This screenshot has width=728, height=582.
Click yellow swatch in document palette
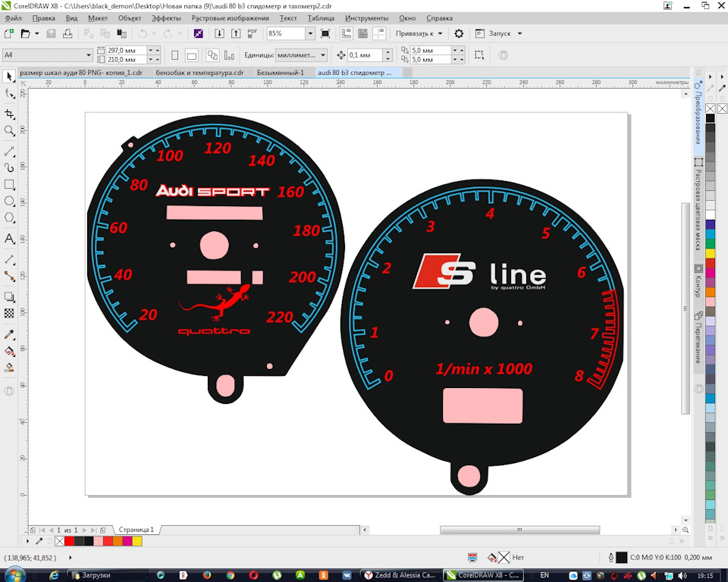137,541
